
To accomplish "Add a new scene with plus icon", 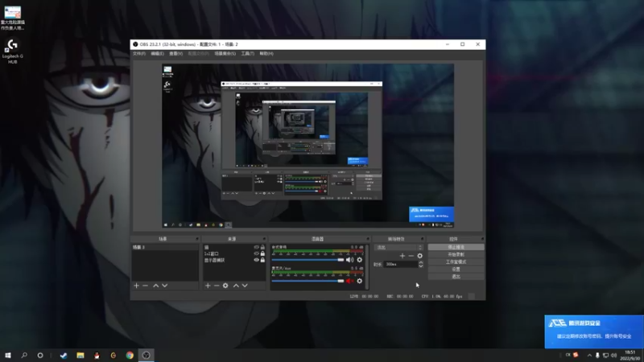I will pos(136,286).
